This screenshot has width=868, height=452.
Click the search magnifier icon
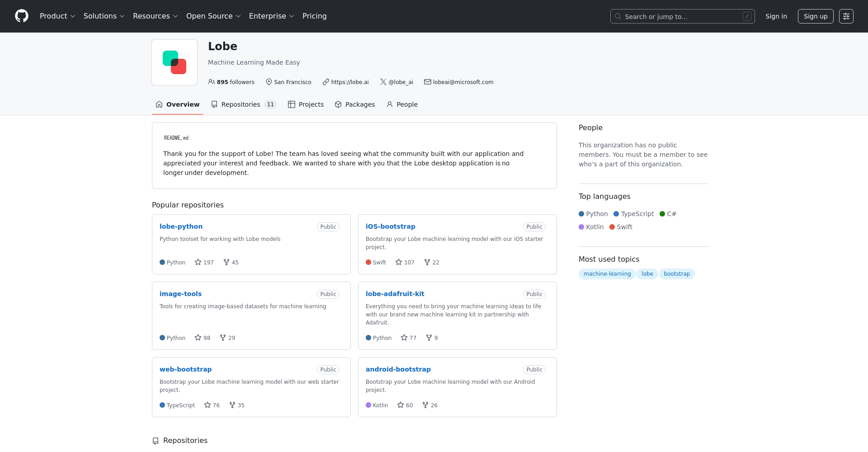coord(618,16)
